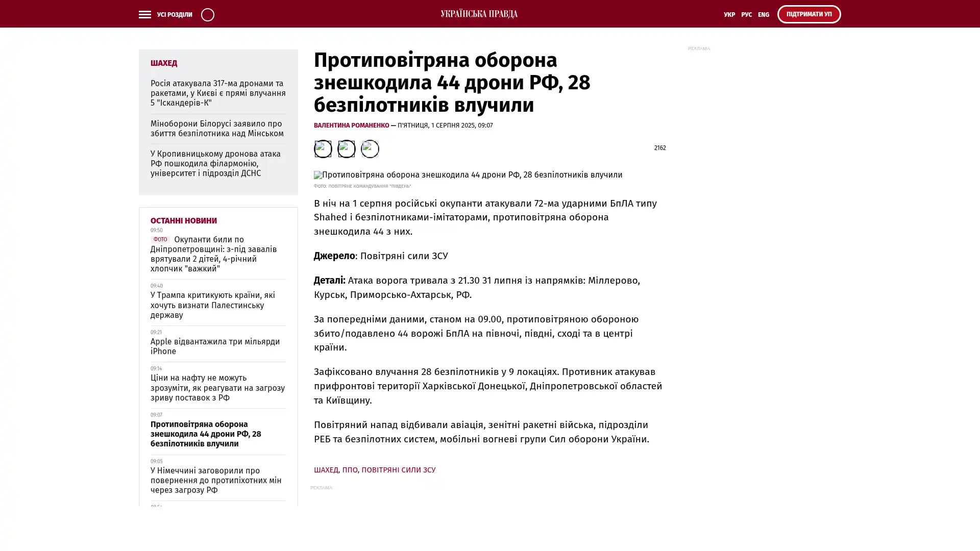Open the ШАХЕД topic heading link
980x551 pixels.
coord(163,63)
